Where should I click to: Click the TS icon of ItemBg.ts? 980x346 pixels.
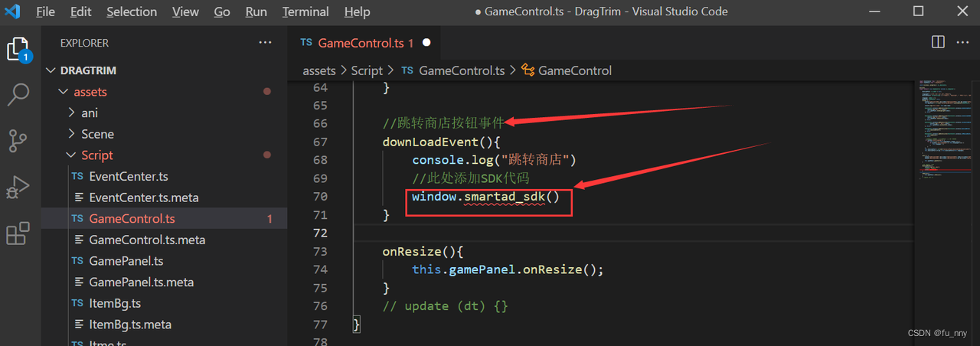point(77,303)
